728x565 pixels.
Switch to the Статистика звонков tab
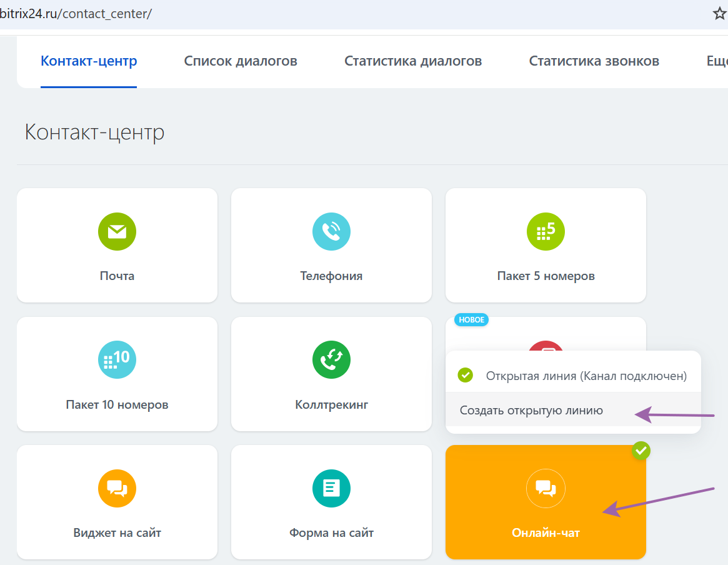coord(594,61)
